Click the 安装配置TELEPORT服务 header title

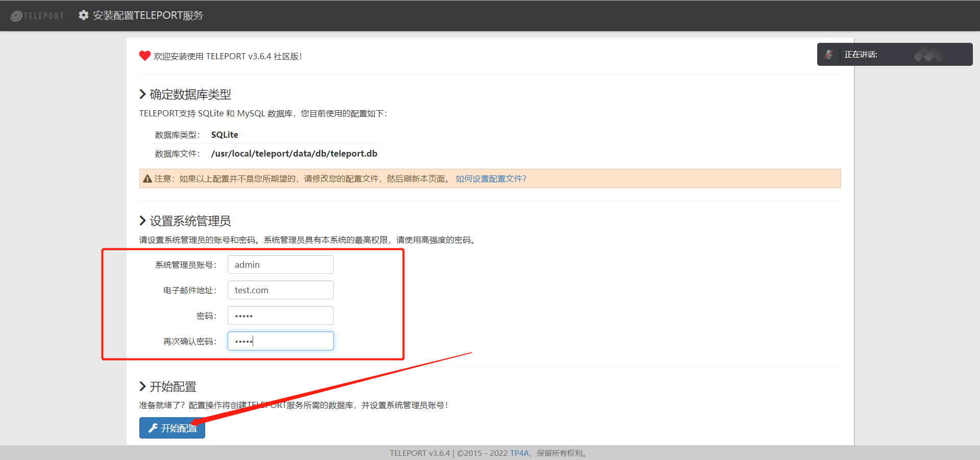tap(148, 15)
